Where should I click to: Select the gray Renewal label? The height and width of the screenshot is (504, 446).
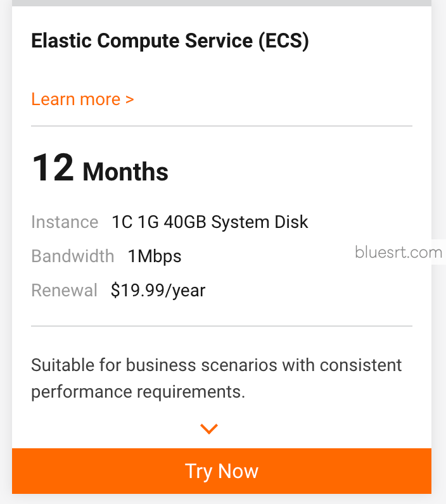point(65,291)
